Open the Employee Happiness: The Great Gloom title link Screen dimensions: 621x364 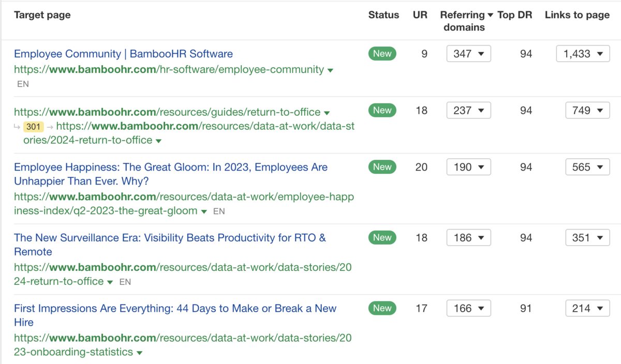170,168
